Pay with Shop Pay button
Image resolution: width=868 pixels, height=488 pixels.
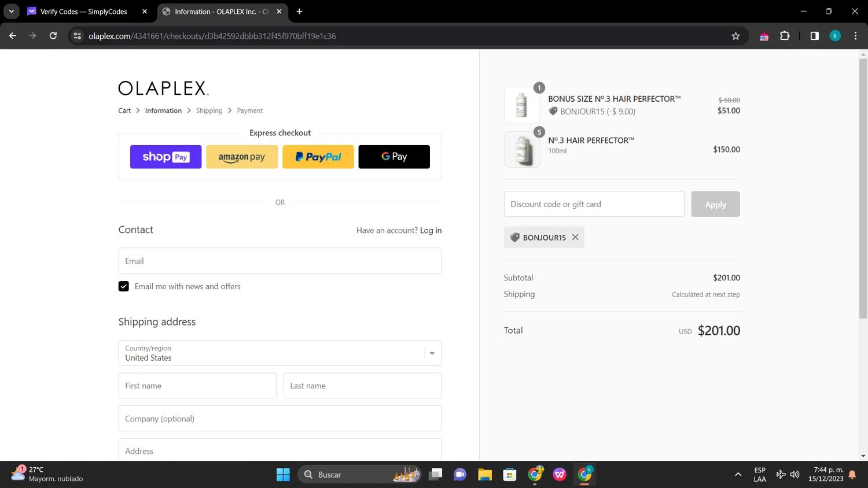[165, 157]
